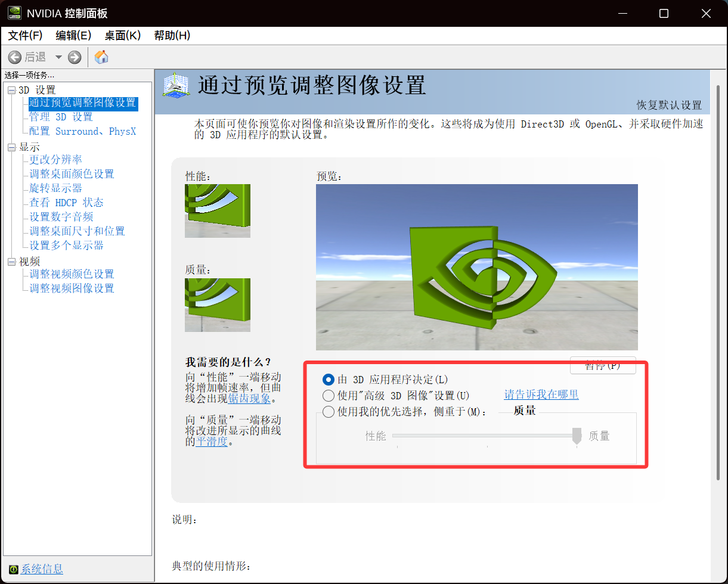728x584 pixels.
Task: Click the 性能 preview thumbnail image
Action: click(x=218, y=210)
